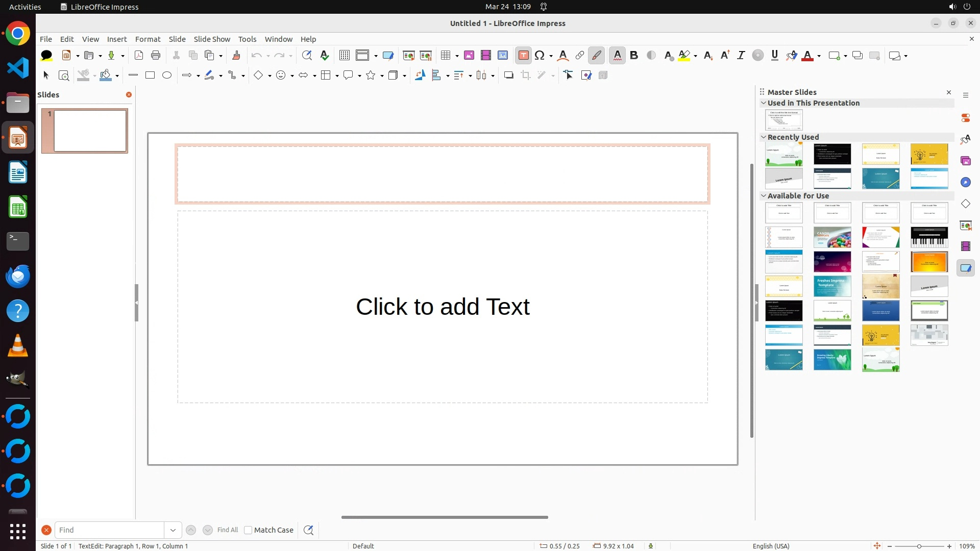Toggle Bold text formatting
Screen dimensions: 980x551
634,56
